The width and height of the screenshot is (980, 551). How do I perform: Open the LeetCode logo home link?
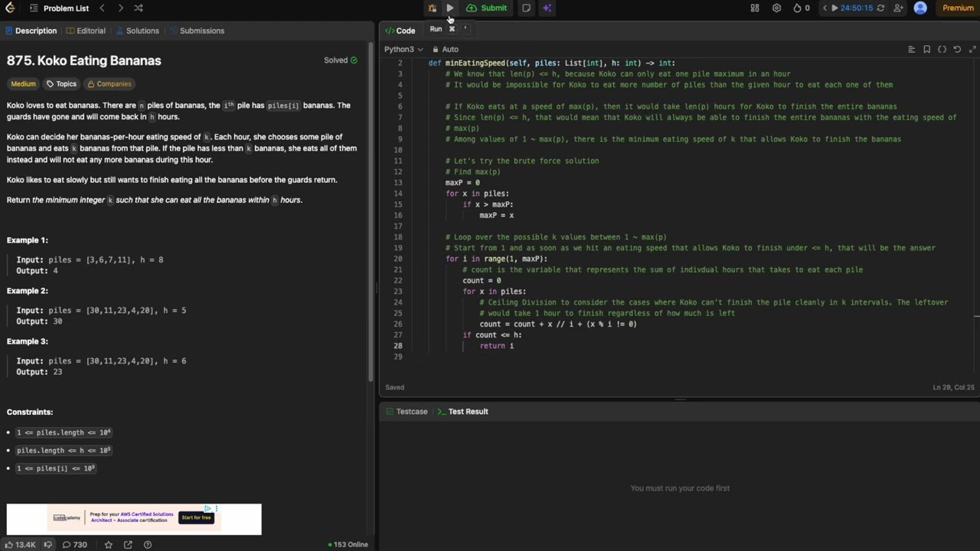click(10, 8)
